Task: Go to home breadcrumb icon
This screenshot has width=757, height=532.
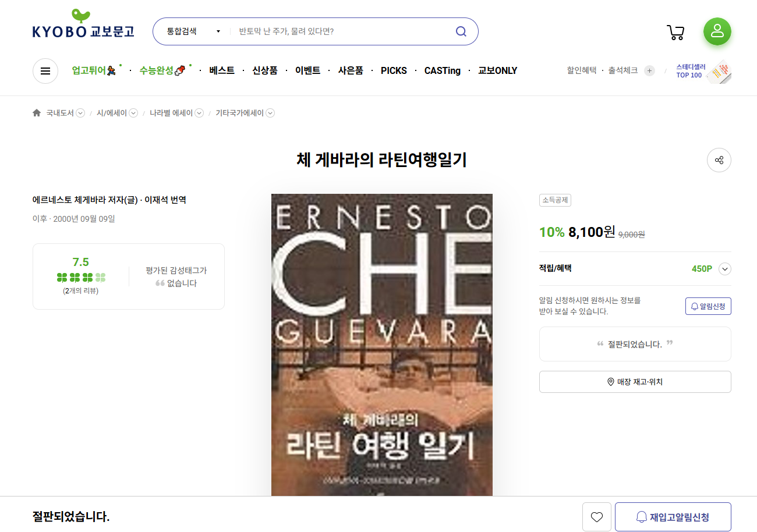Action: (x=37, y=113)
